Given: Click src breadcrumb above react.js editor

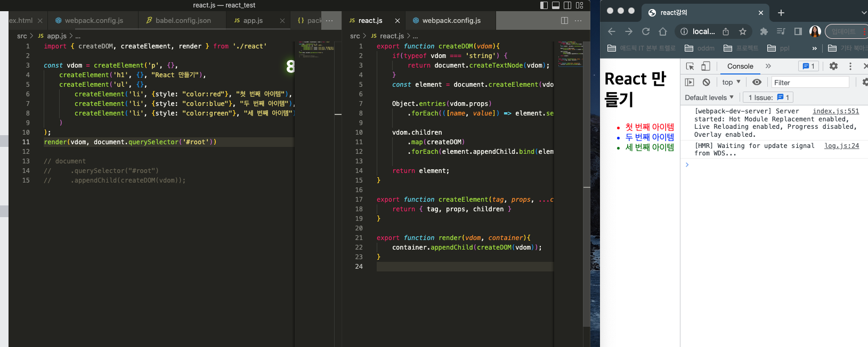Looking at the screenshot, I should 355,36.
